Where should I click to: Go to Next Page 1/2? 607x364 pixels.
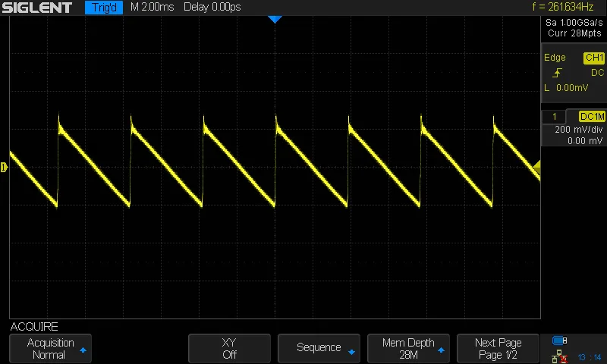coord(498,348)
